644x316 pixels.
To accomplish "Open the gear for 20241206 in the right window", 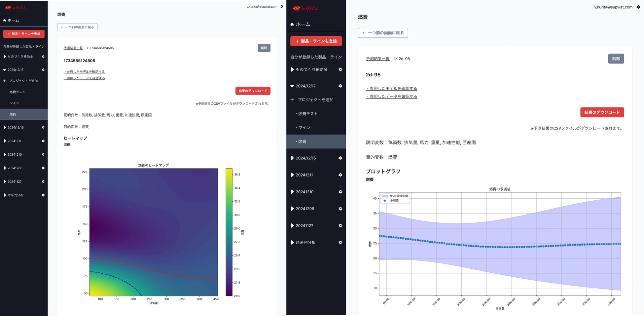I will [x=340, y=209].
